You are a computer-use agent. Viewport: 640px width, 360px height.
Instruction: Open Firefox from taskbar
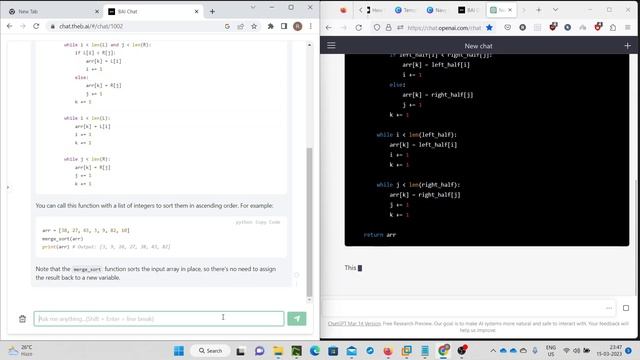(x=388, y=351)
